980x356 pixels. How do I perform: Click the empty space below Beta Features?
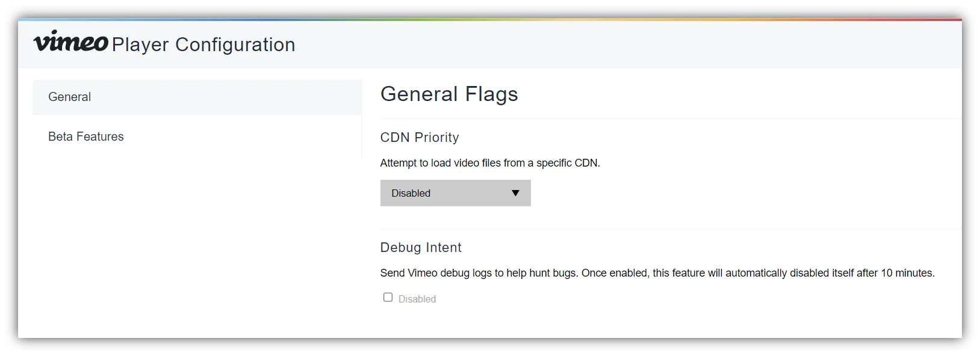197,241
